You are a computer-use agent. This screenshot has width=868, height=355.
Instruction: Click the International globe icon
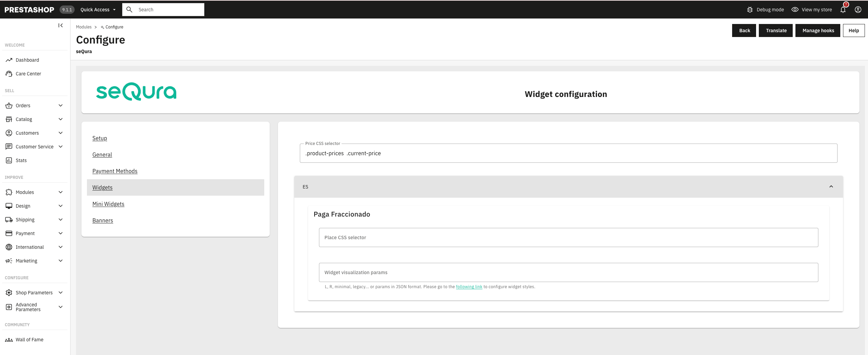pyautogui.click(x=9, y=247)
